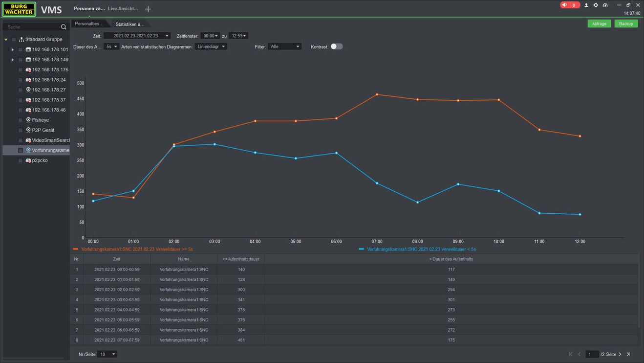Toggle the Kontrast switch
This screenshot has height=363, width=644.
(337, 46)
